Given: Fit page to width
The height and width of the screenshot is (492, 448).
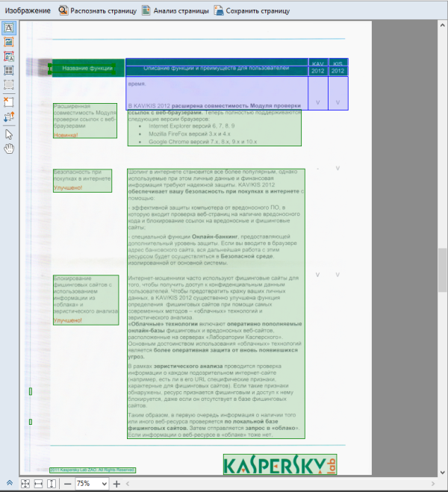Looking at the screenshot, I should click(38, 484).
